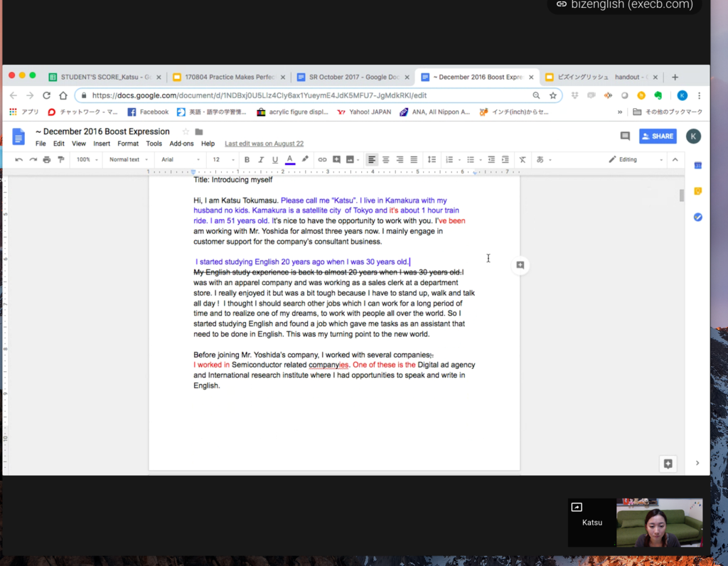The width and height of the screenshot is (728, 566).
Task: Open the Normal text style dropdown
Action: [128, 160]
